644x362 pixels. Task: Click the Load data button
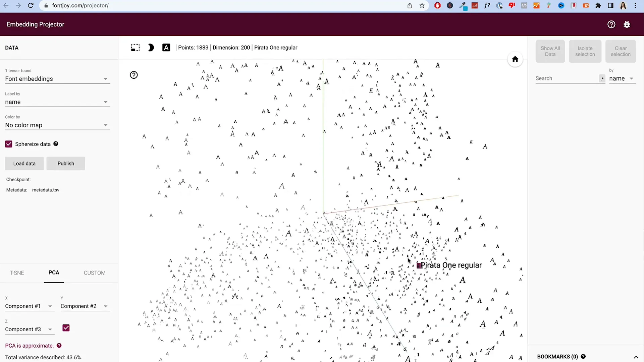(24, 164)
